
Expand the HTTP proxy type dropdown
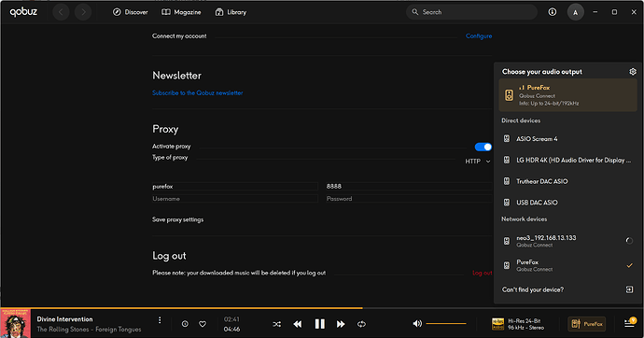(x=478, y=162)
